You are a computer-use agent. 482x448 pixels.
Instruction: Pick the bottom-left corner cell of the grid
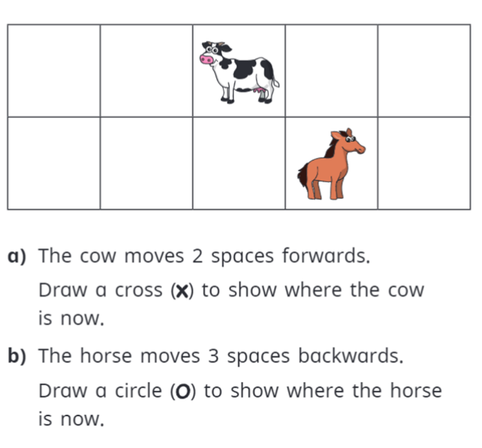pos(54,164)
